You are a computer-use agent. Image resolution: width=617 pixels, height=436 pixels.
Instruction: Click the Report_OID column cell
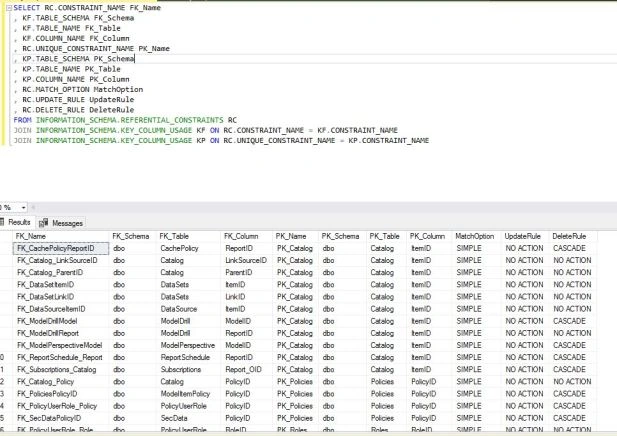(x=246, y=369)
